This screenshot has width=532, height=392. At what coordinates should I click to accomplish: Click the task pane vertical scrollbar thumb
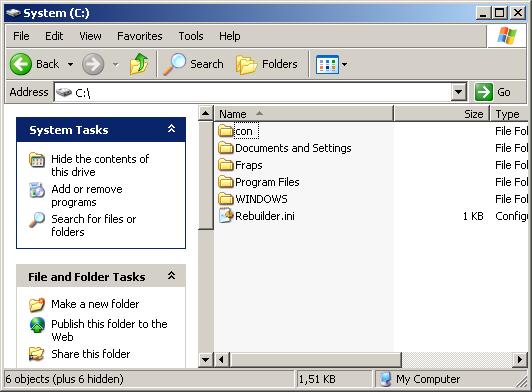(205, 175)
